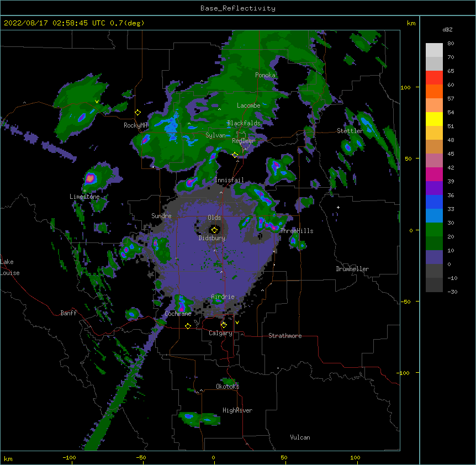
Task: Click the RedDeer city label
Action: [x=244, y=141]
